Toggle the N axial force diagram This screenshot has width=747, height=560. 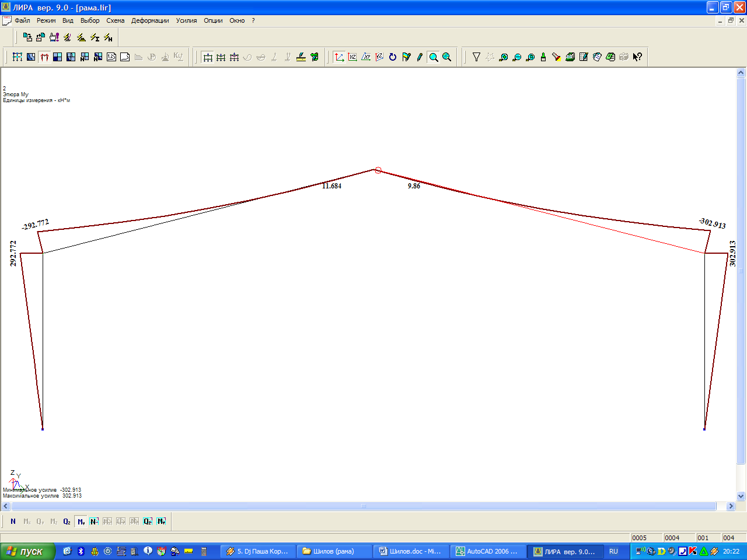[x=13, y=521]
